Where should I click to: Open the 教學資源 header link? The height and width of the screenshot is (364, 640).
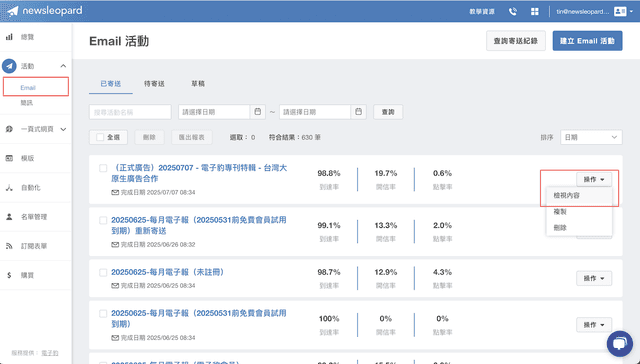click(x=482, y=11)
